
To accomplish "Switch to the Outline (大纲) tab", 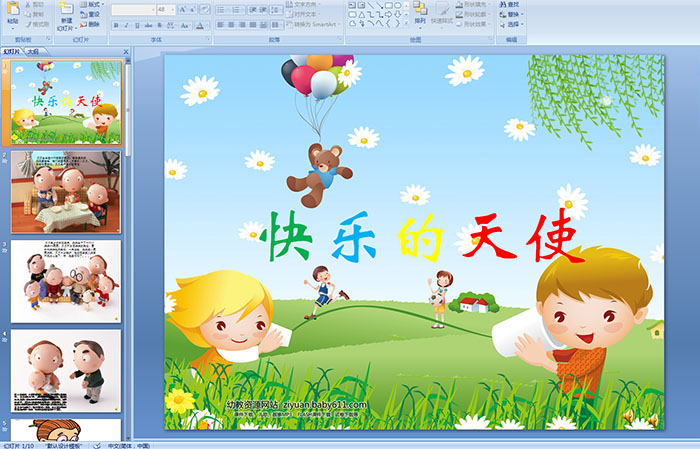I will [34, 50].
